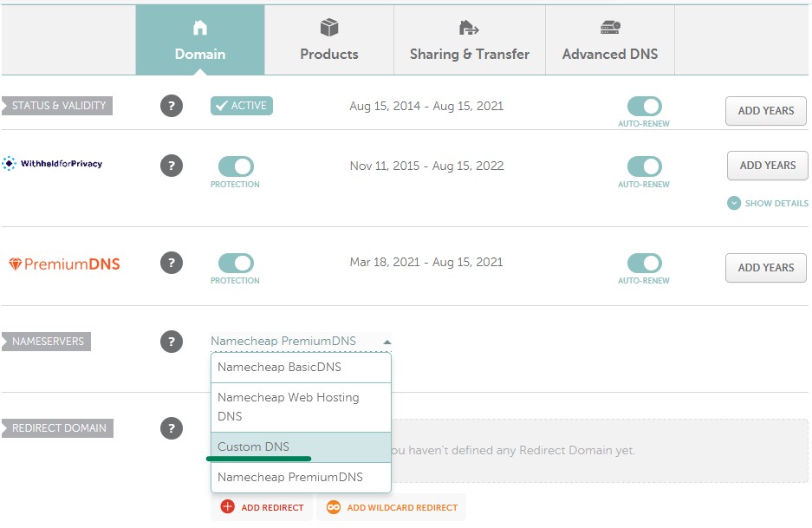
Task: Open the Sharing & Transfer tab
Action: click(x=470, y=40)
